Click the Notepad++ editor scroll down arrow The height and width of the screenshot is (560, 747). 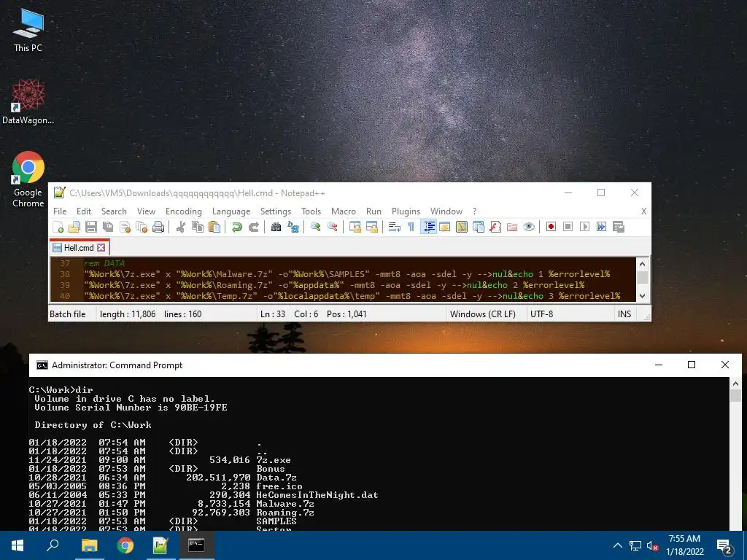(642, 296)
